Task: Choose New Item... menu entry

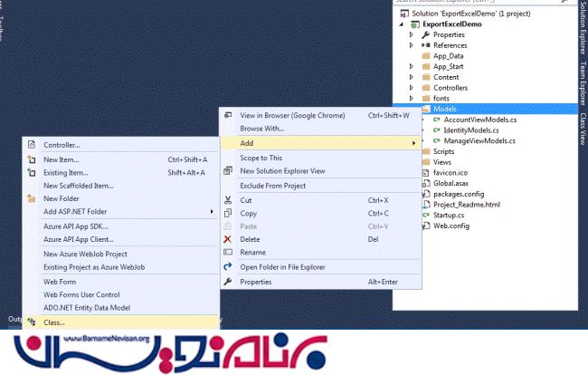Action: pos(120,159)
